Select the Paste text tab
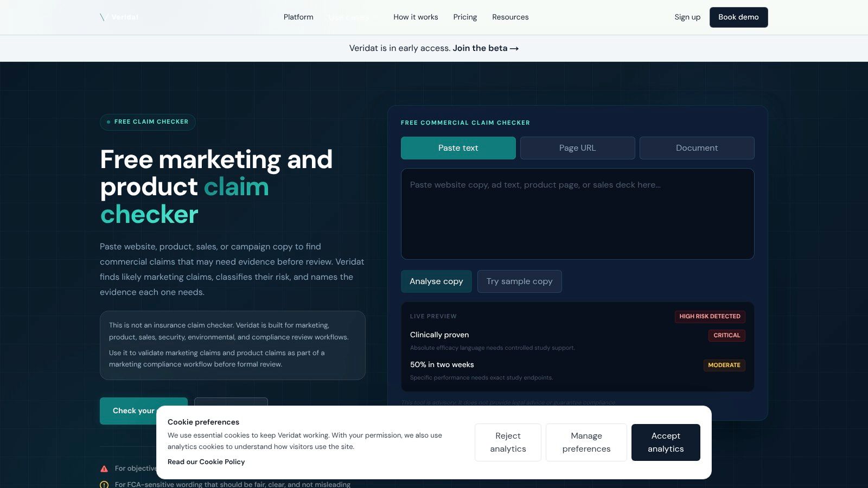Image resolution: width=868 pixels, height=488 pixels. [x=458, y=148]
